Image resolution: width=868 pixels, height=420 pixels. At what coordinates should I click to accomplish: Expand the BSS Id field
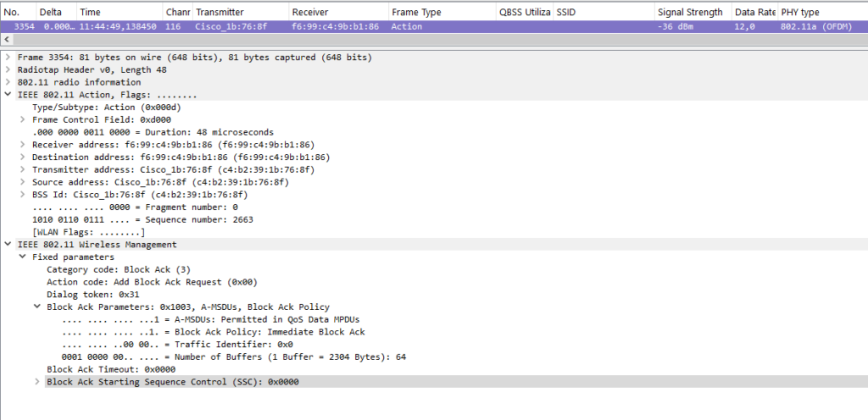pos(22,195)
